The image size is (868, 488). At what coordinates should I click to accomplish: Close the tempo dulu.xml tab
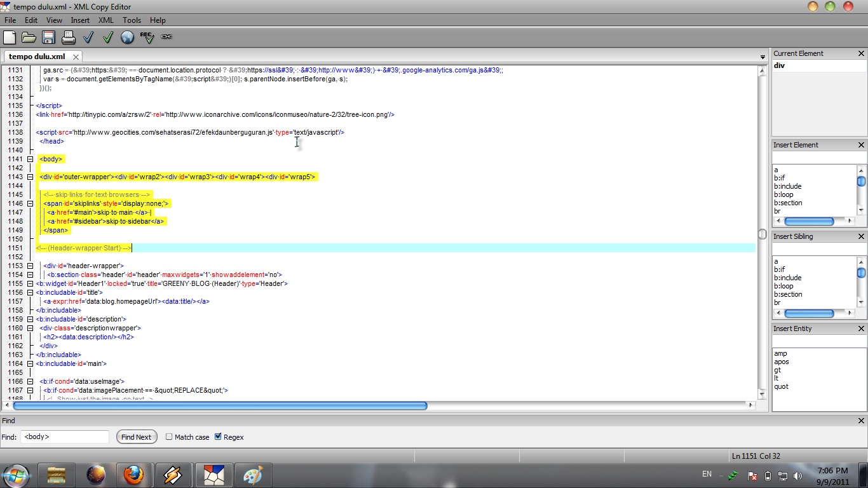click(76, 57)
